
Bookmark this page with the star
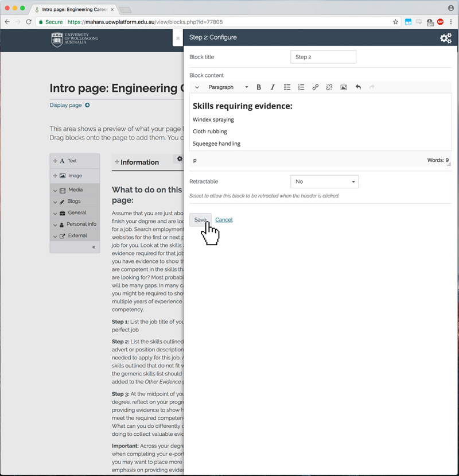(395, 22)
